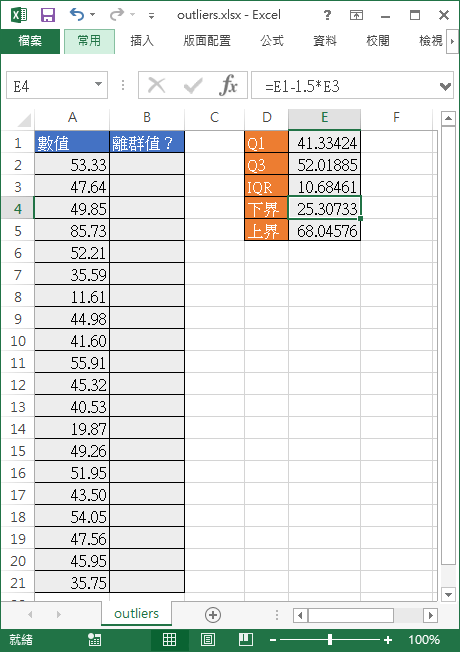Undo the last action in the toolbar
The image size is (460, 652).
(77, 15)
